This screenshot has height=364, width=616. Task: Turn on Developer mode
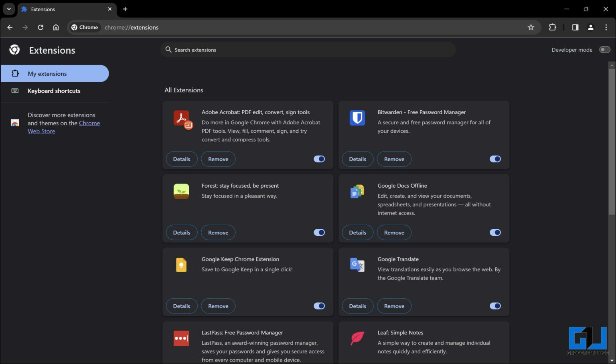[605, 49]
